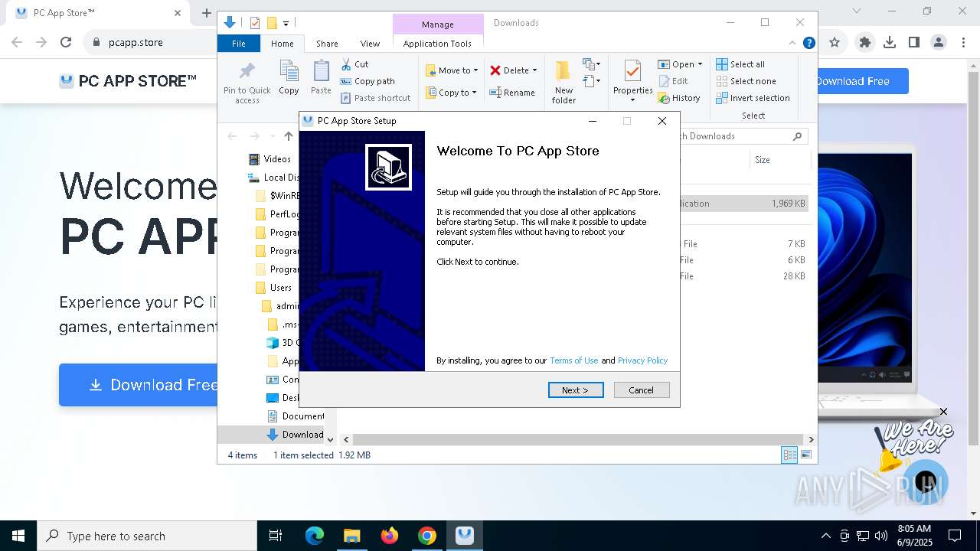Click the horizontal scrollbar in Explorer
The image size is (980, 551).
pyautogui.click(x=577, y=439)
